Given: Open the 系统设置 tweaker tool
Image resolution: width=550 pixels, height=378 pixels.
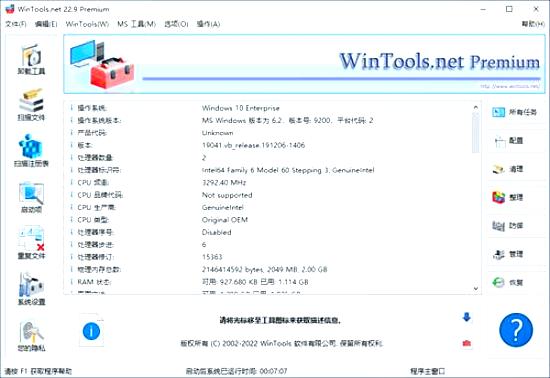Looking at the screenshot, I should [x=31, y=289].
